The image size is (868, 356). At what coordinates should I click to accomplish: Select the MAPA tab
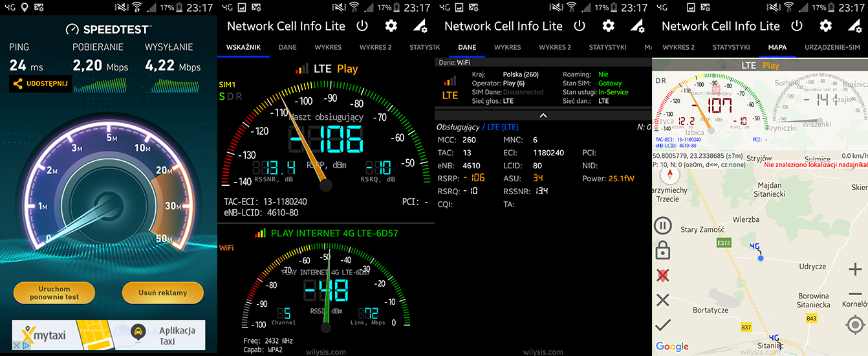pyautogui.click(x=777, y=48)
